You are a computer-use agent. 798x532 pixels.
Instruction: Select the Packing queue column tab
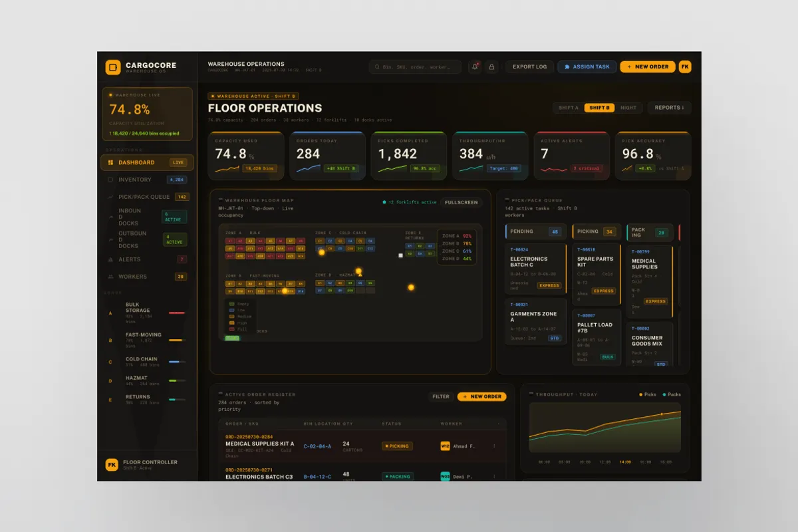pyautogui.click(x=649, y=231)
